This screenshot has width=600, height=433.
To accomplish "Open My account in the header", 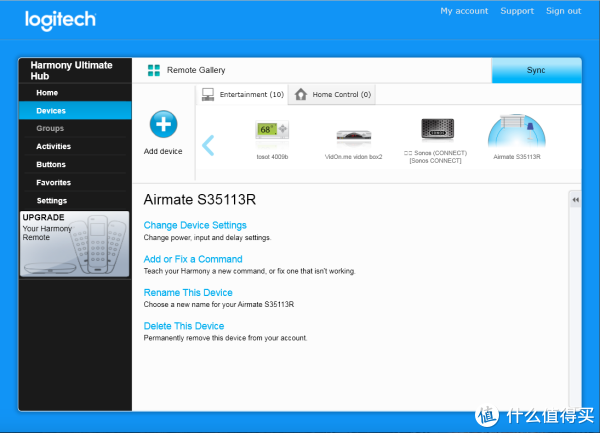I will point(464,11).
